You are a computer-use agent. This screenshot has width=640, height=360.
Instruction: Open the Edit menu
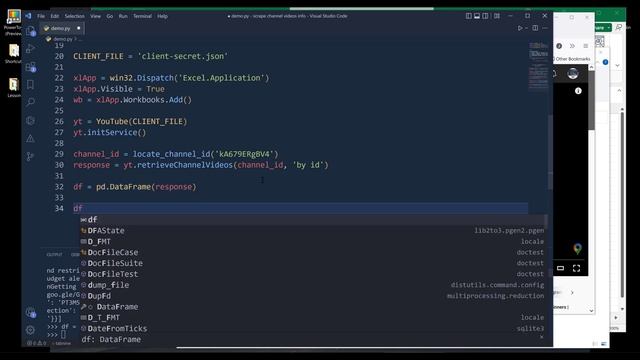click(x=55, y=16)
